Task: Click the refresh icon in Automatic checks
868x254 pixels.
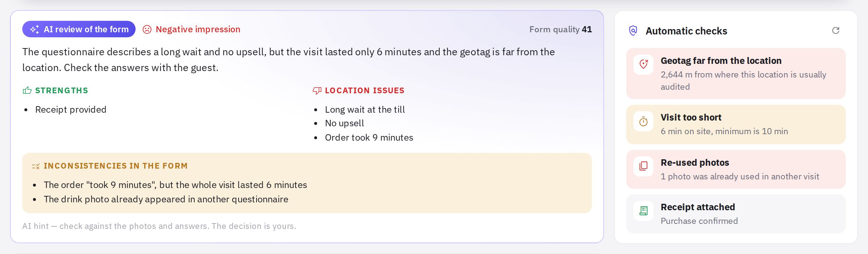Action: coord(836,30)
